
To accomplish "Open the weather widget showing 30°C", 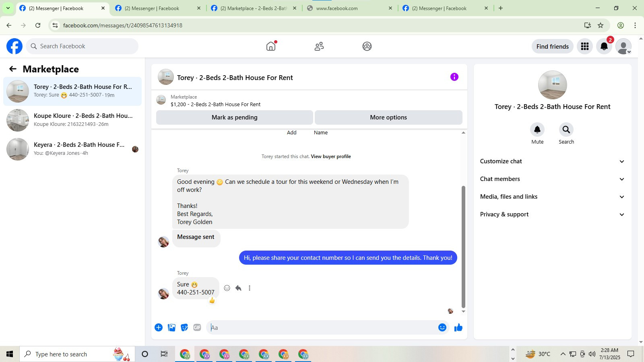I will (x=538, y=354).
